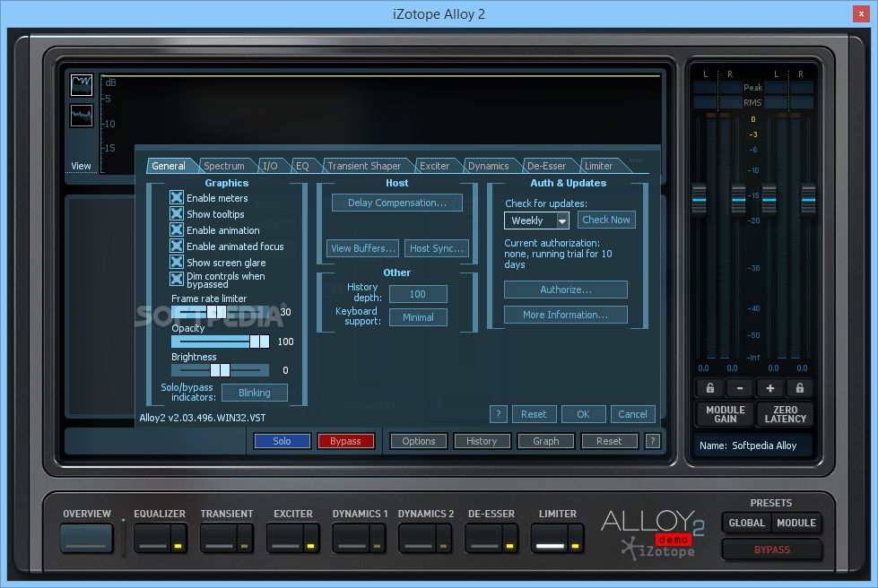Screen dimensions: 878x588
Task: Toggle Dynamics 2 module power indicator
Action: (x=443, y=545)
